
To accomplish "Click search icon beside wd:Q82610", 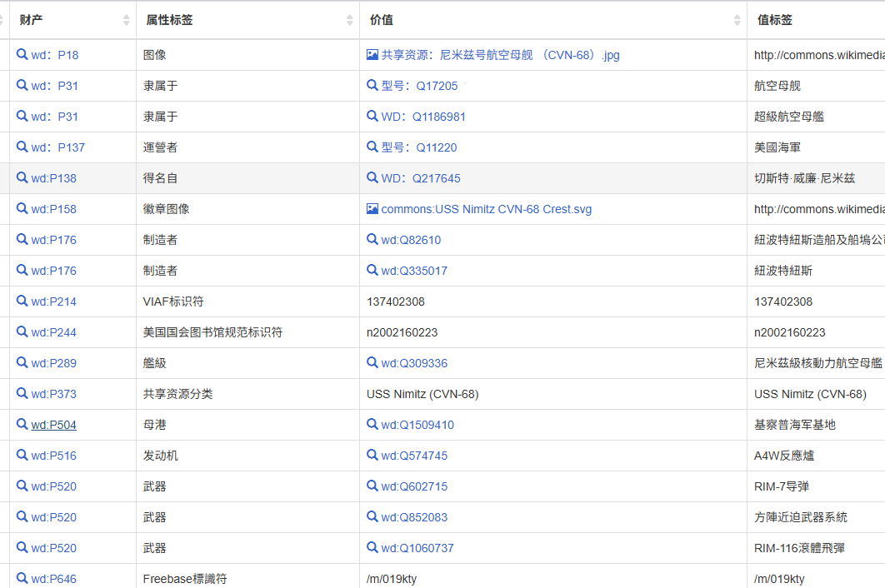I will coord(372,239).
